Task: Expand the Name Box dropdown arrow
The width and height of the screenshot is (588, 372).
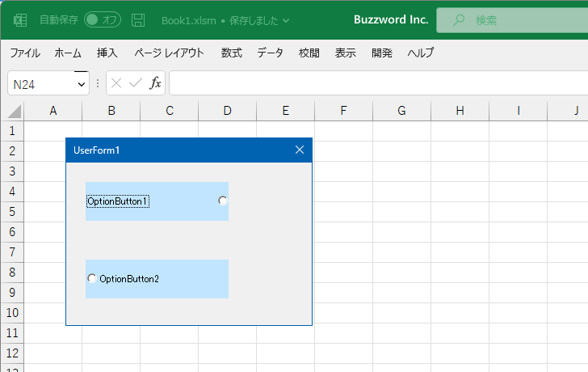Action: click(x=82, y=84)
